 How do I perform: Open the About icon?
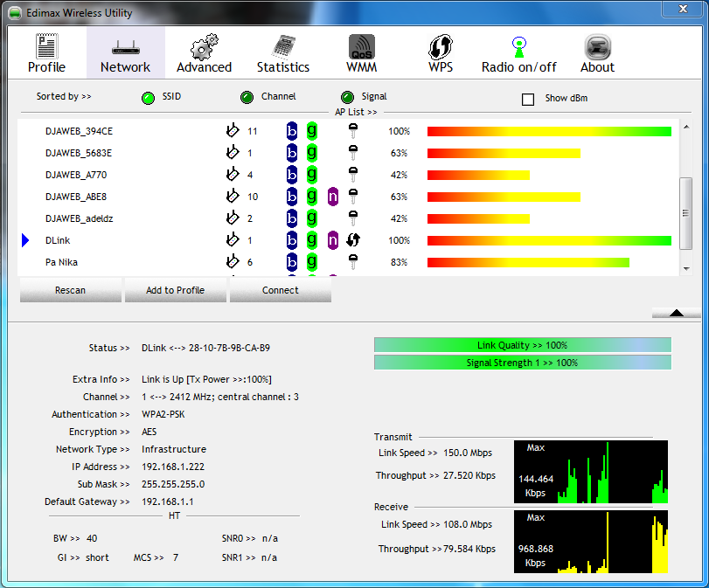pyautogui.click(x=598, y=47)
